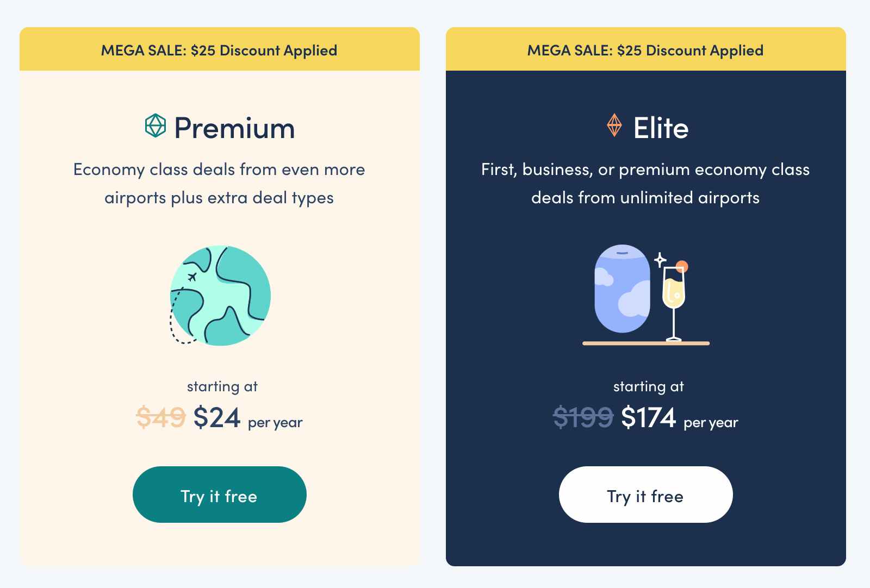870x588 pixels.
Task: Click the $24 per year price
Action: 248,418
